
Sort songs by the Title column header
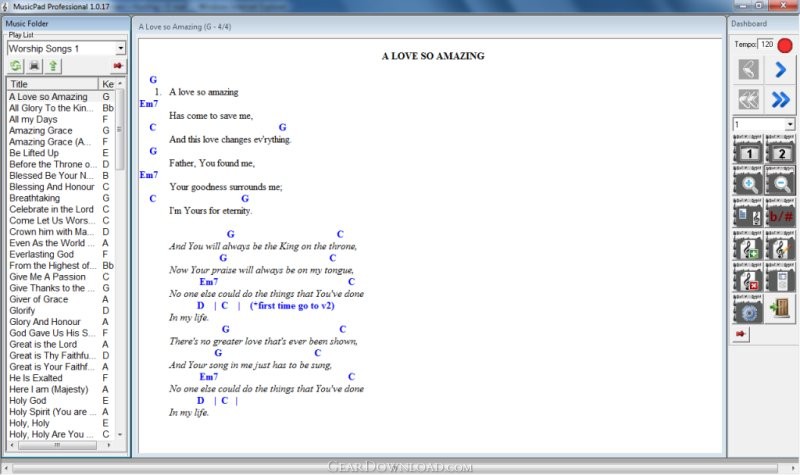click(x=53, y=84)
